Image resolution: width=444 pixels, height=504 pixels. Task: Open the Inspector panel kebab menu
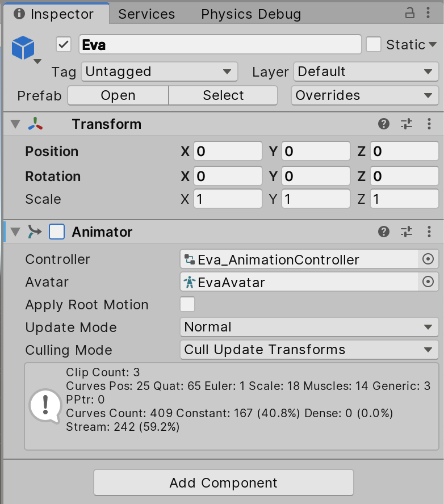[429, 12]
